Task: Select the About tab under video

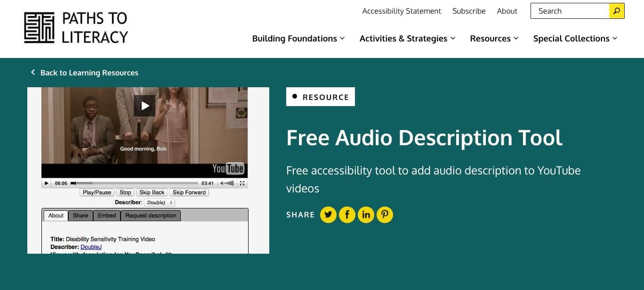Action: pos(56,215)
